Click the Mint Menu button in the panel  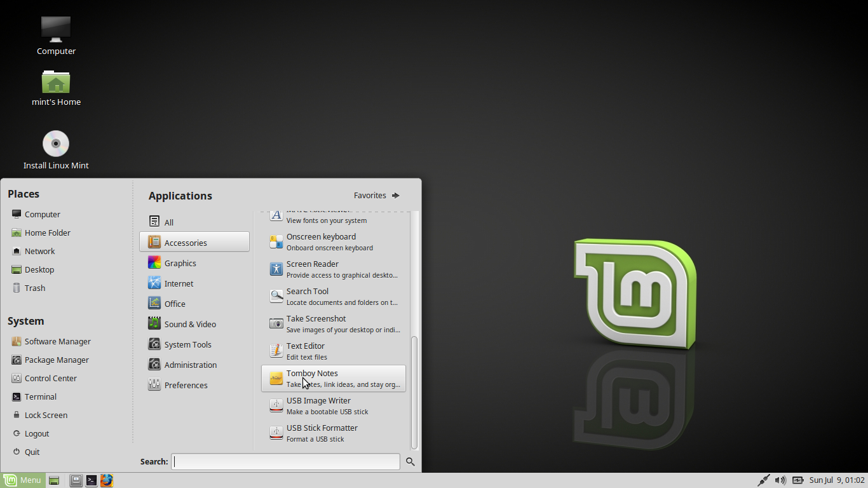point(23,480)
